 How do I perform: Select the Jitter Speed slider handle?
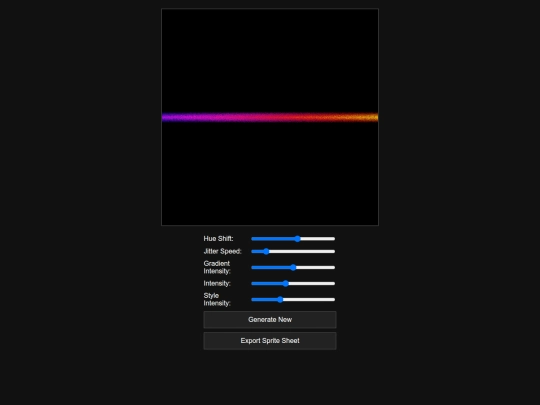(266, 251)
